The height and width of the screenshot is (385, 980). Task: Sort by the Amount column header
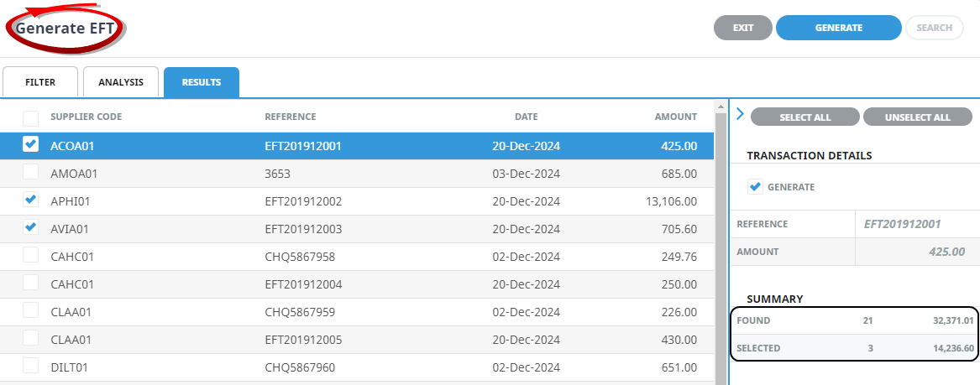tap(675, 117)
